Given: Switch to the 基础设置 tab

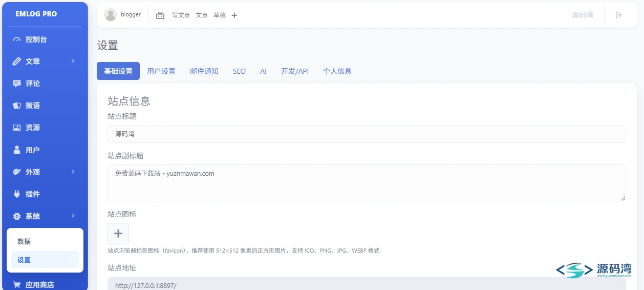Looking at the screenshot, I should point(118,71).
